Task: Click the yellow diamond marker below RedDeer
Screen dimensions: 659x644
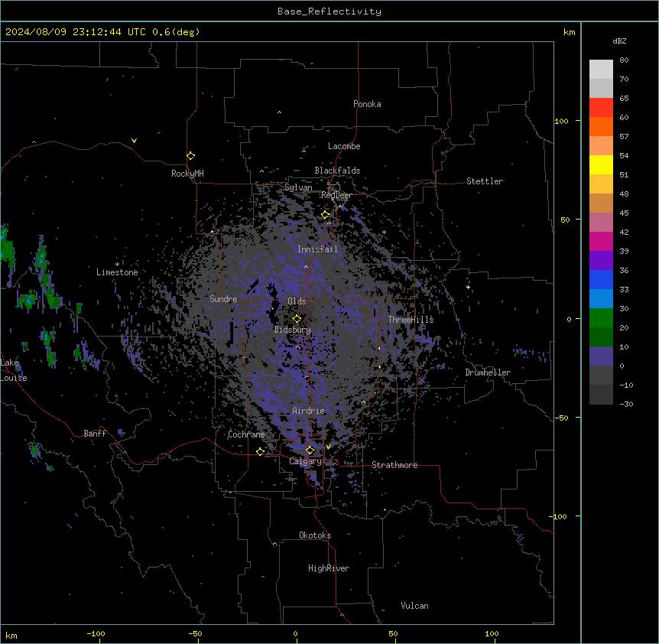Action: 326,215
